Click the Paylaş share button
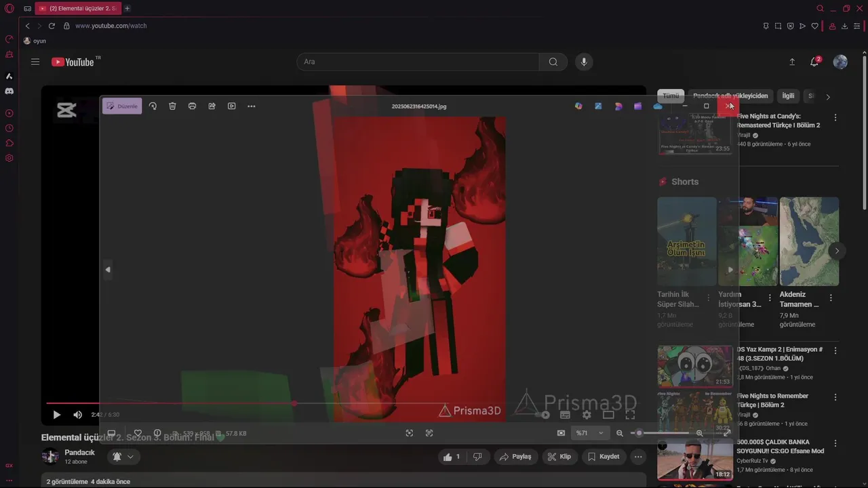 pos(516,457)
